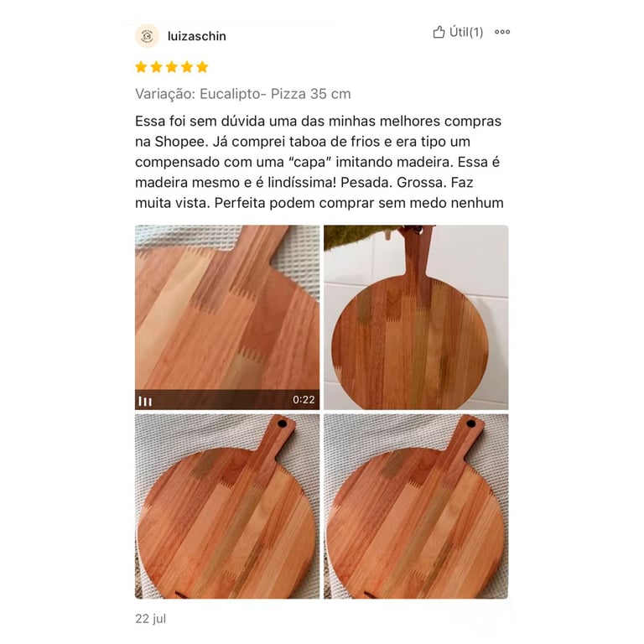The width and height of the screenshot is (644, 644).
Task: Click the 22 jul review date
Action: 150,619
